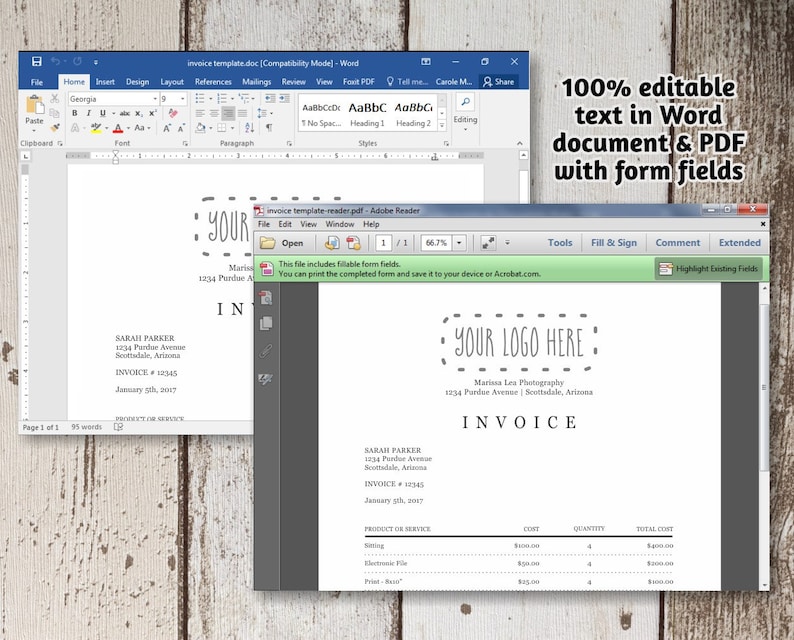
Task: Click Shrink Font icon
Action: tap(181, 128)
